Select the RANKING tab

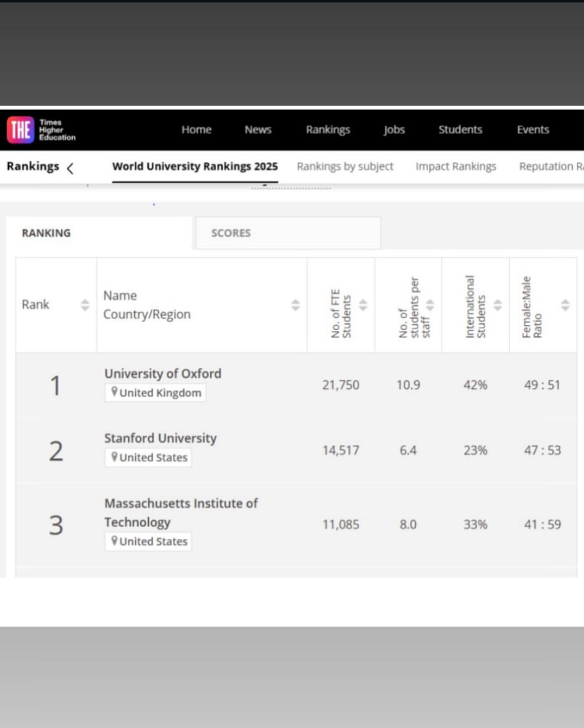(46, 233)
